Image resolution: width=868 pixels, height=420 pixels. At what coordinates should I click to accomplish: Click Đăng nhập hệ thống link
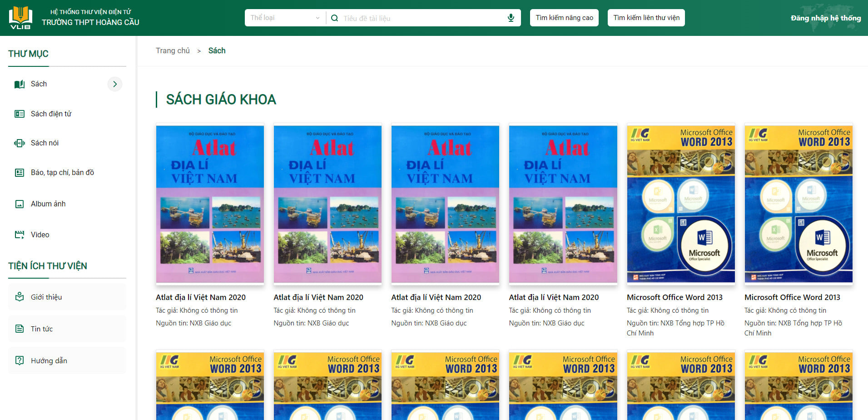825,18
